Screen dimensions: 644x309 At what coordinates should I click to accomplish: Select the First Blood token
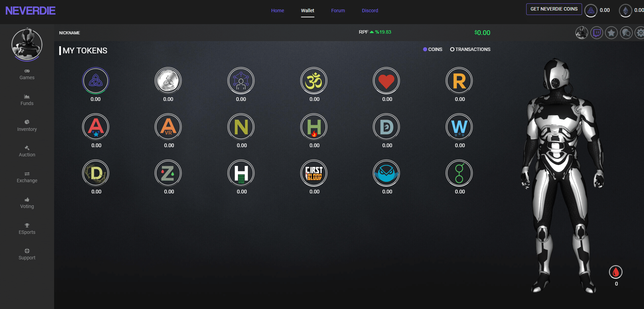[314, 173]
